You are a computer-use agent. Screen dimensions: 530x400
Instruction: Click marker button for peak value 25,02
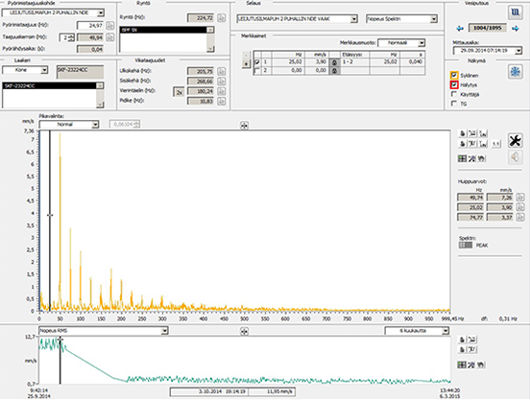(x=521, y=207)
